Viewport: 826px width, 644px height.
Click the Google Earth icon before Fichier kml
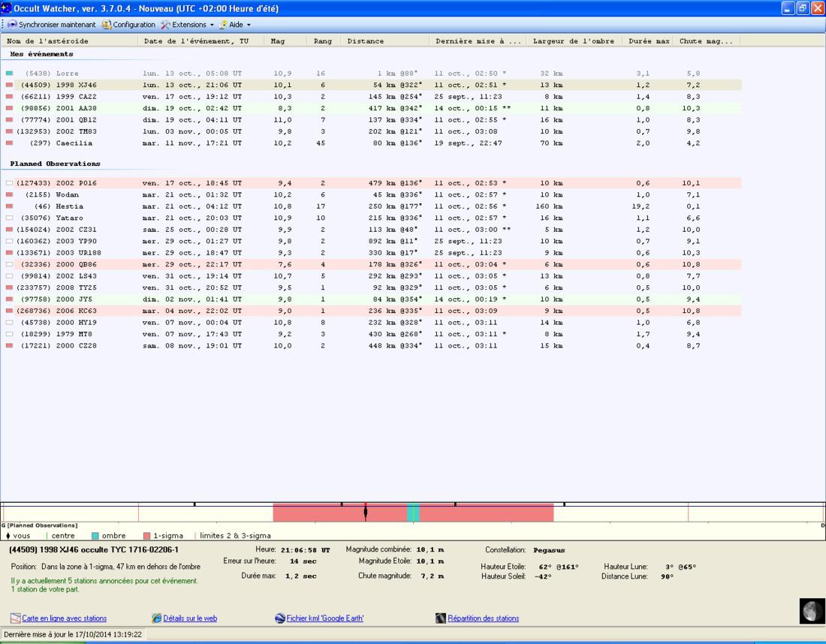coord(280,618)
